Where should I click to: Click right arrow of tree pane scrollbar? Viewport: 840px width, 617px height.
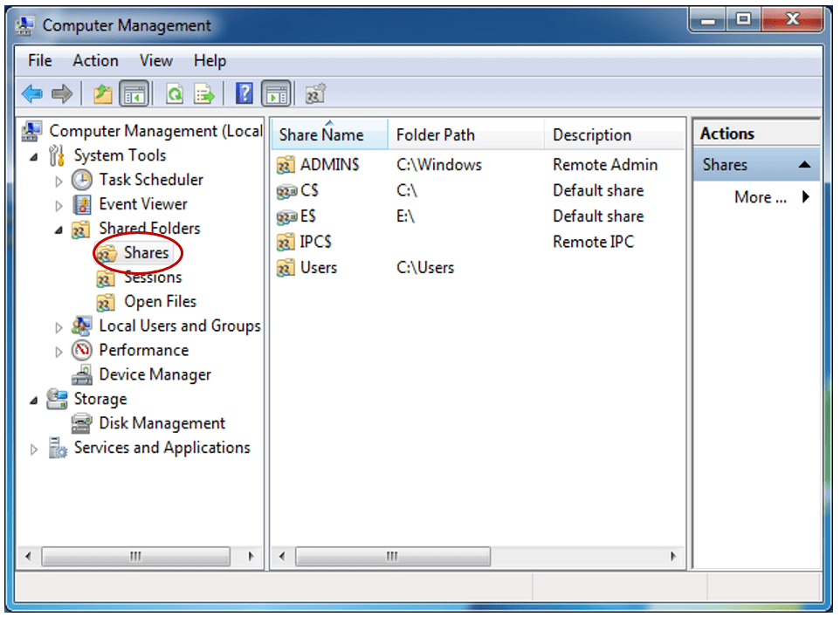pyautogui.click(x=251, y=556)
